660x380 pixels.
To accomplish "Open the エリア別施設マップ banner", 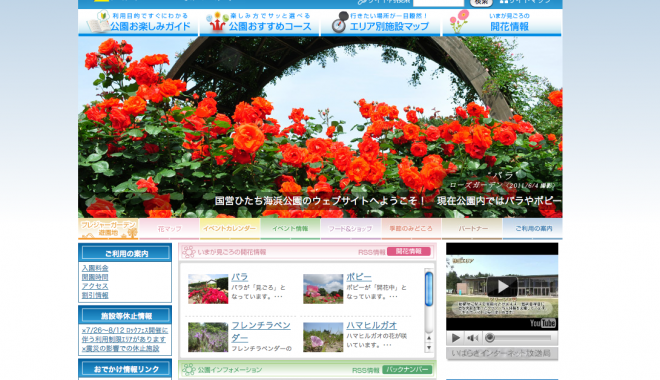I will click(381, 22).
